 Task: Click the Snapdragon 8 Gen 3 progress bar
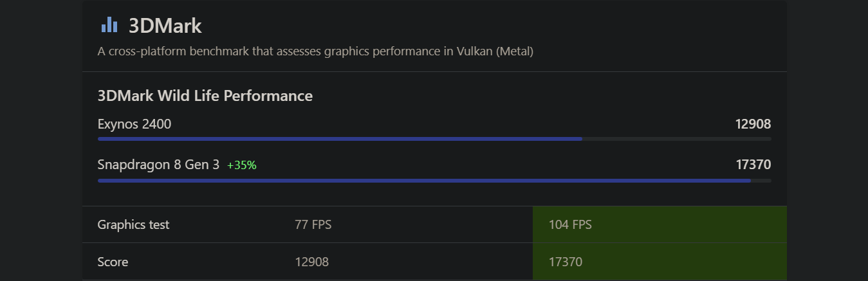click(x=434, y=181)
